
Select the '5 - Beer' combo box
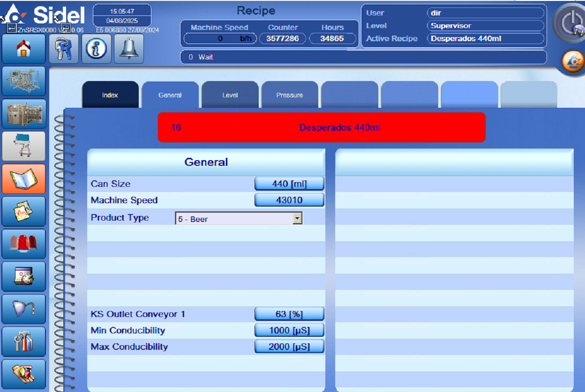[x=239, y=219]
